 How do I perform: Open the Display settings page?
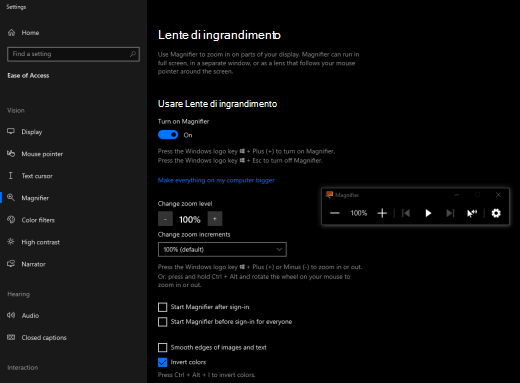(73, 132)
